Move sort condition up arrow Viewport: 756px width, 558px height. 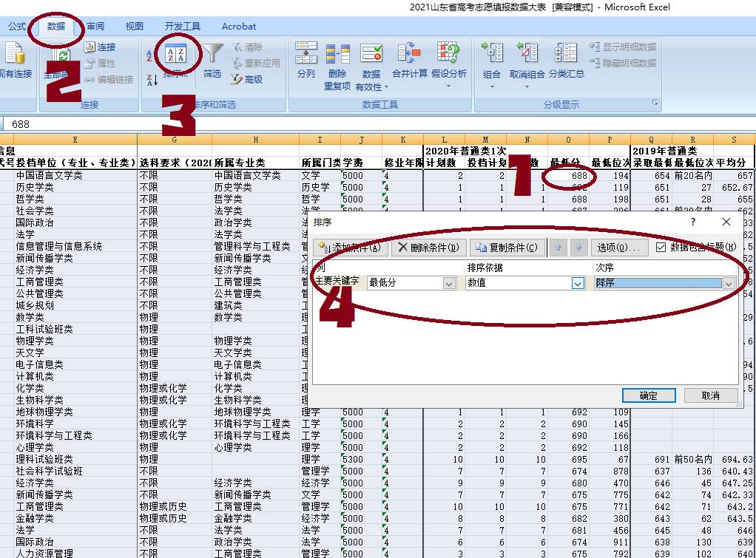pos(558,247)
